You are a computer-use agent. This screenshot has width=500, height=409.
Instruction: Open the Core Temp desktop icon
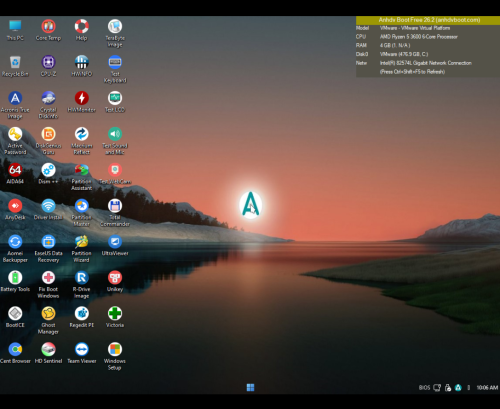point(48,30)
